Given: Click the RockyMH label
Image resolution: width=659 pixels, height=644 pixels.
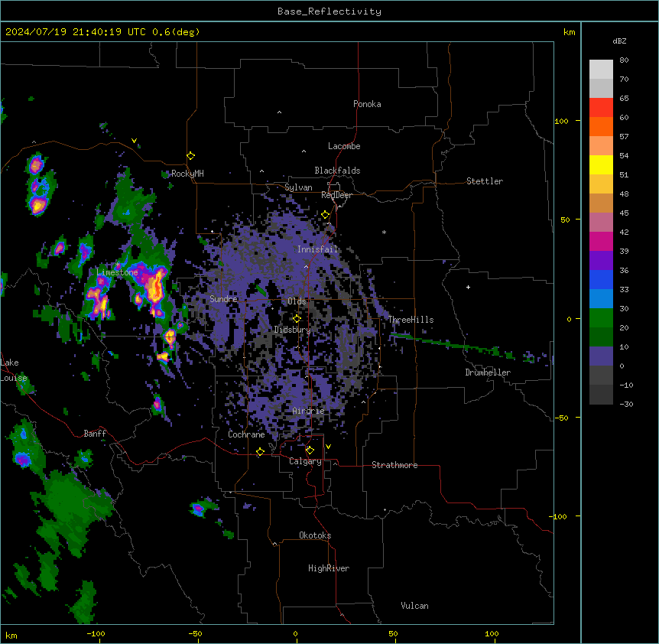Looking at the screenshot, I should pos(187,173).
